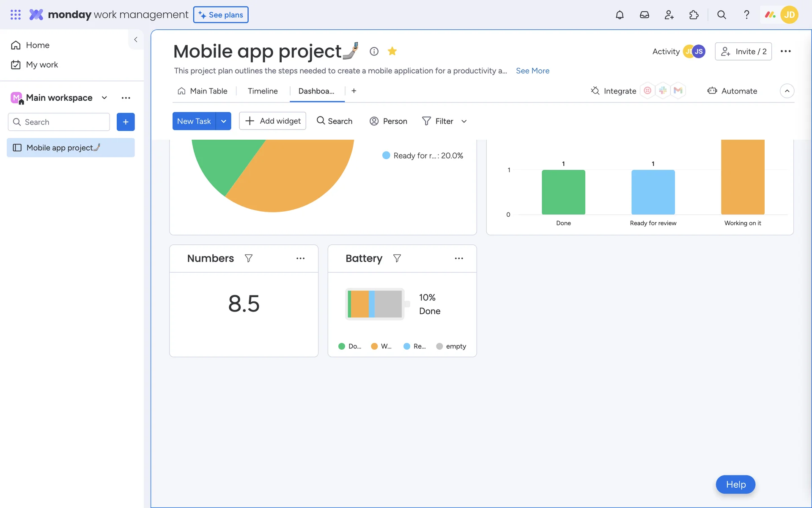Click the search everything magnifier icon
This screenshot has width=812, height=508.
tap(721, 15)
